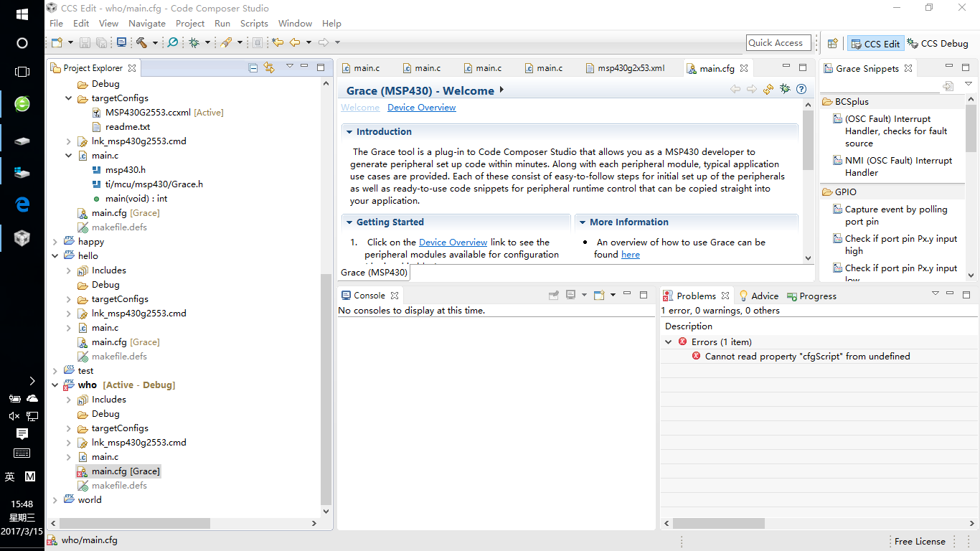Switch to msp430g2x53.xml editor tab
Viewport: 980px width, 551px height.
pyautogui.click(x=624, y=68)
